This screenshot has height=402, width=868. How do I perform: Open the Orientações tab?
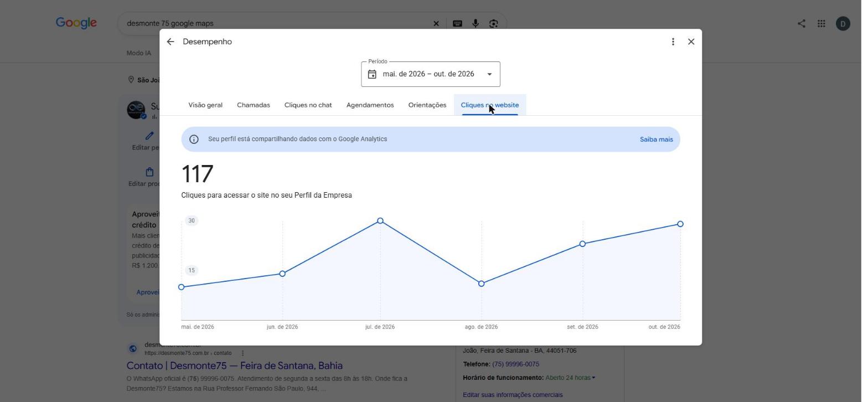pyautogui.click(x=427, y=105)
